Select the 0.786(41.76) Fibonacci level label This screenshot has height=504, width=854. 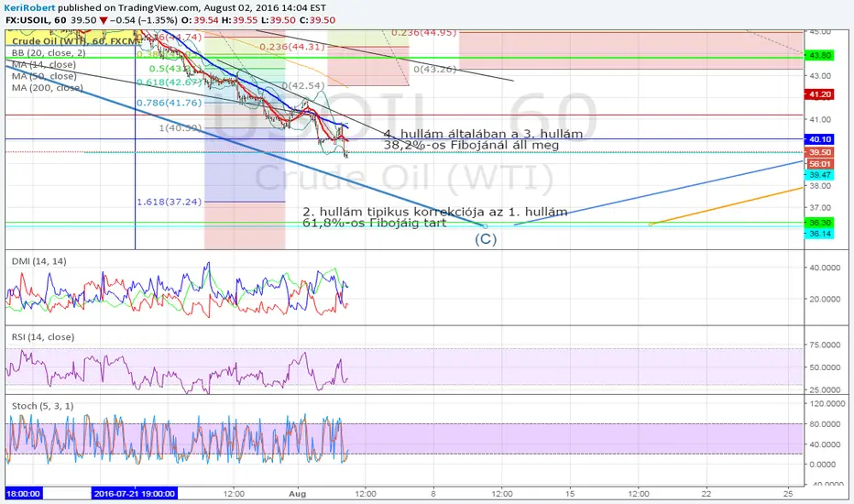click(170, 103)
